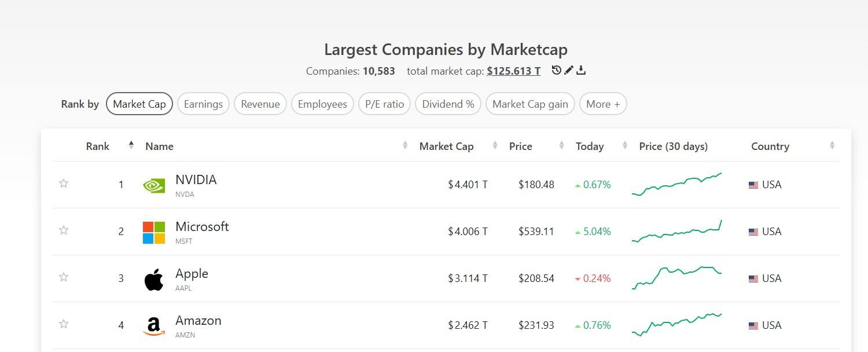
Task: Switch ranking to Revenue
Action: point(260,104)
